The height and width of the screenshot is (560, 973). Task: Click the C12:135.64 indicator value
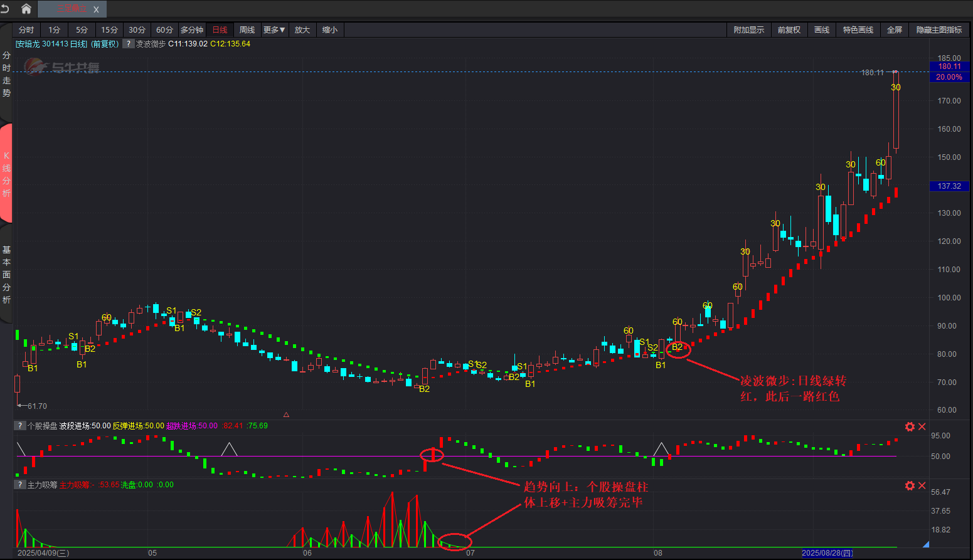click(x=230, y=44)
